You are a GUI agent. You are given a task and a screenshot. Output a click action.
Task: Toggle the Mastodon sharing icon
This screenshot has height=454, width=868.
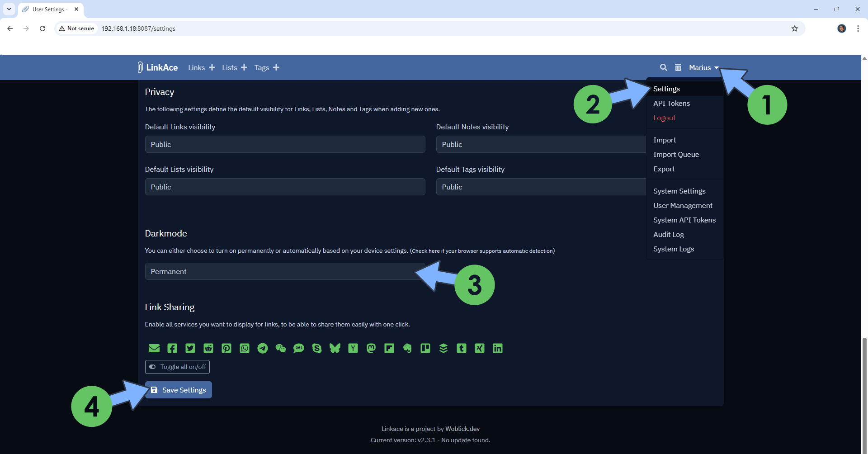371,348
